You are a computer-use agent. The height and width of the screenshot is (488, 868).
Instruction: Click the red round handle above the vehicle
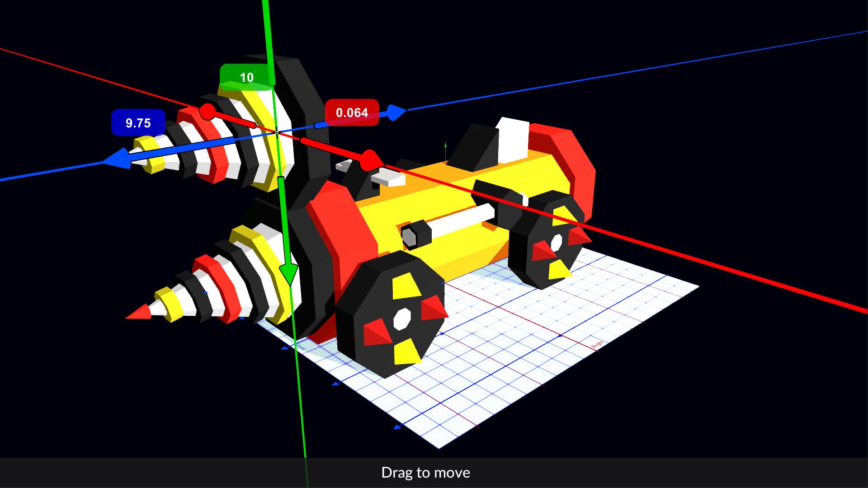[x=371, y=160]
